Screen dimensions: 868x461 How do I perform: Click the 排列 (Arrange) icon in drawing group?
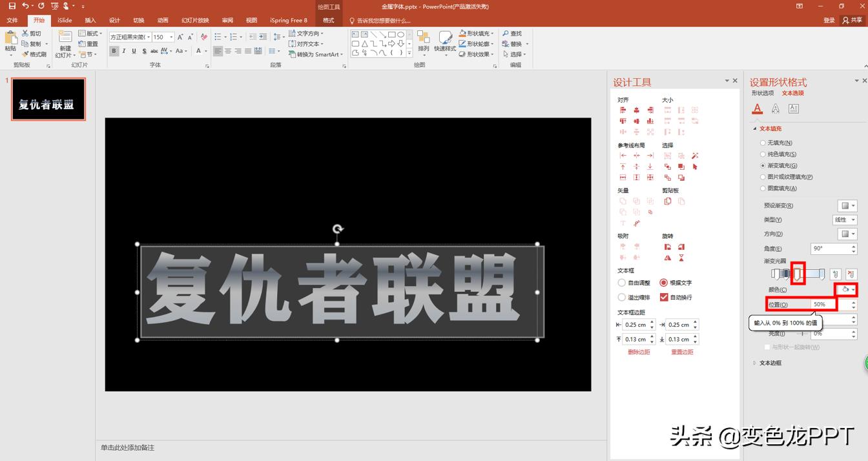click(x=423, y=37)
